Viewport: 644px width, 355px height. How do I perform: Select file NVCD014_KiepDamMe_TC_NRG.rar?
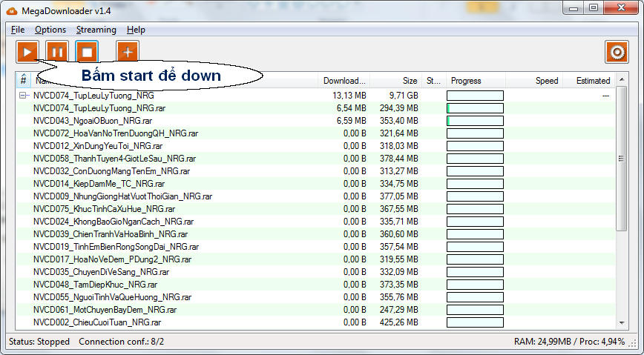pyautogui.click(x=99, y=184)
